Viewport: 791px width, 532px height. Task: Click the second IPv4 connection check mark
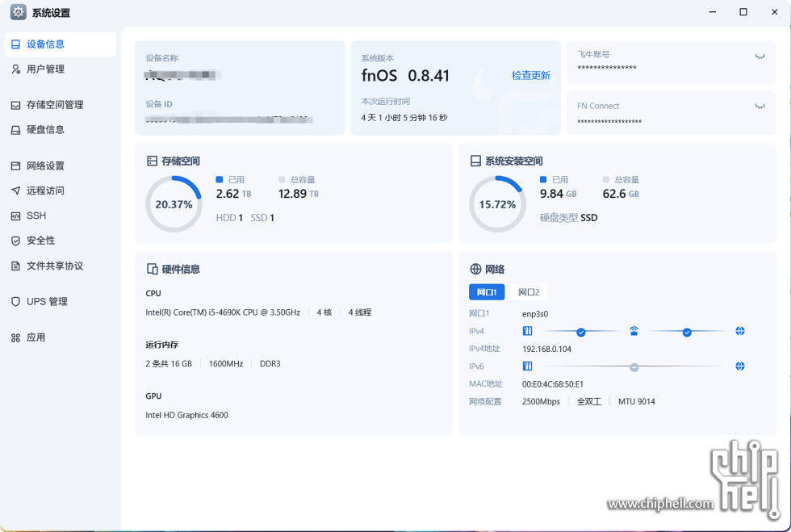coord(687,332)
